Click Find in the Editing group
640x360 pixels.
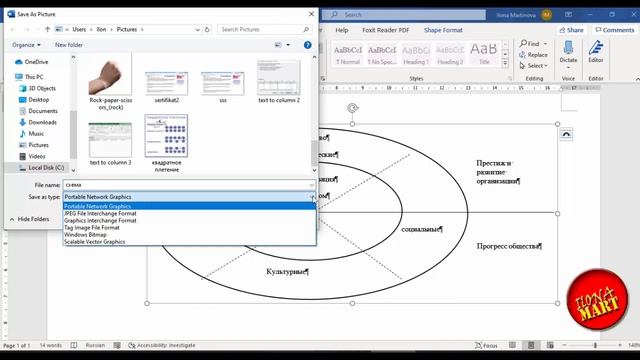[x=530, y=44]
